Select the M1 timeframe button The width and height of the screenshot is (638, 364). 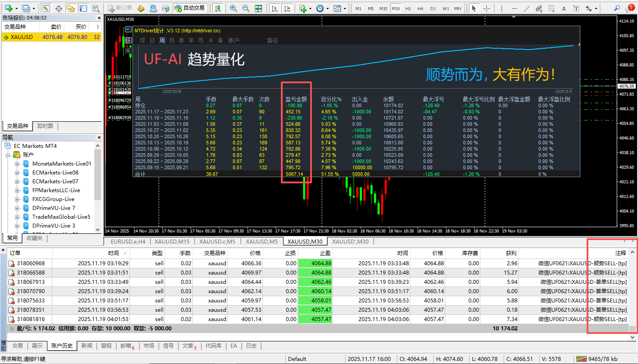click(x=358, y=8)
